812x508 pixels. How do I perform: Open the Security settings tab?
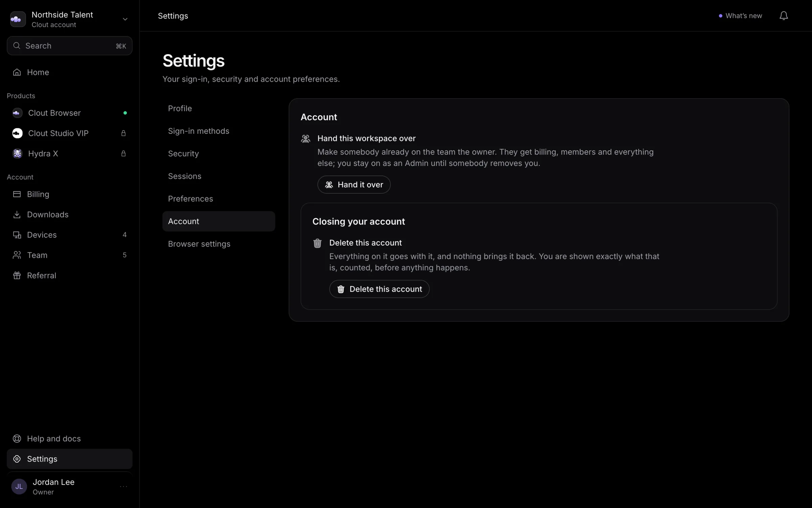pos(219,153)
